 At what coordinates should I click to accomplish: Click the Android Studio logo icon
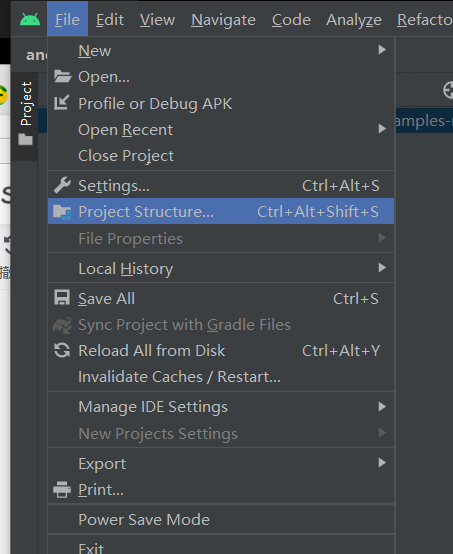30,19
